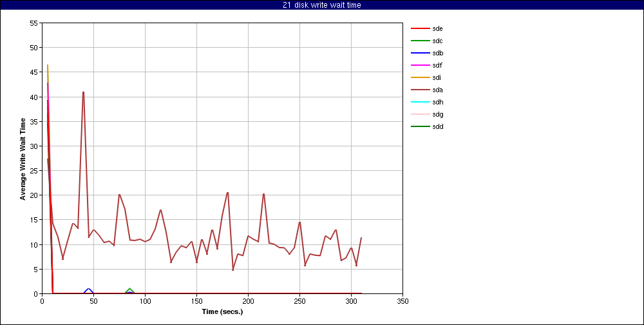Screen dimensions: 644x325
Task: Click the orange sdi spike top near 46
Action: 48,65
